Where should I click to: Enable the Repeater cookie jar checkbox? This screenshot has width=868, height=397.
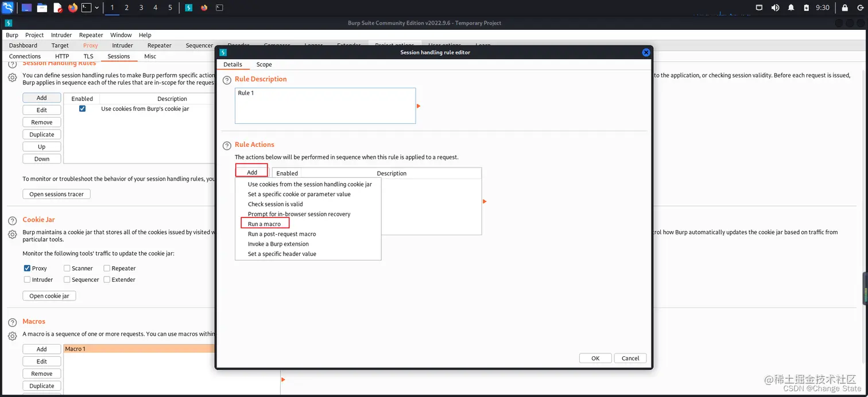click(x=107, y=268)
